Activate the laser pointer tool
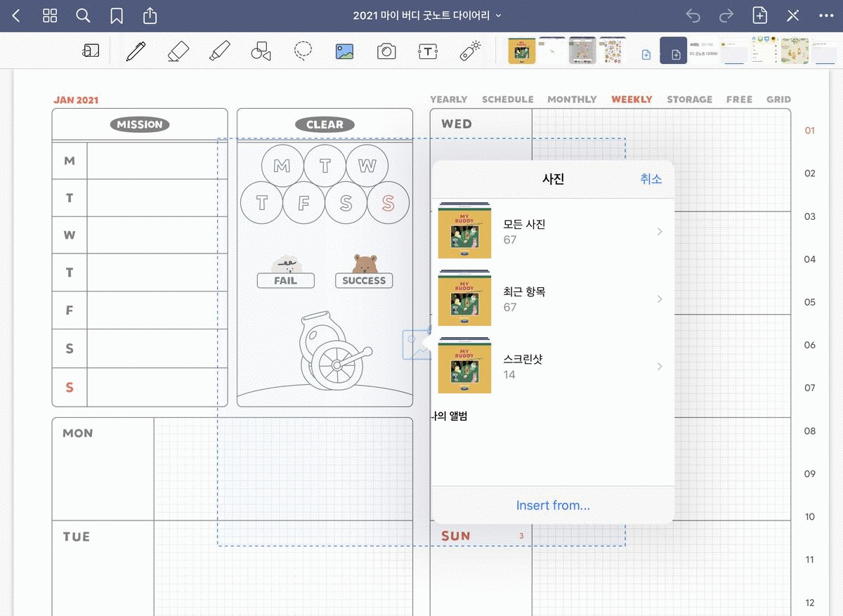 tap(469, 51)
